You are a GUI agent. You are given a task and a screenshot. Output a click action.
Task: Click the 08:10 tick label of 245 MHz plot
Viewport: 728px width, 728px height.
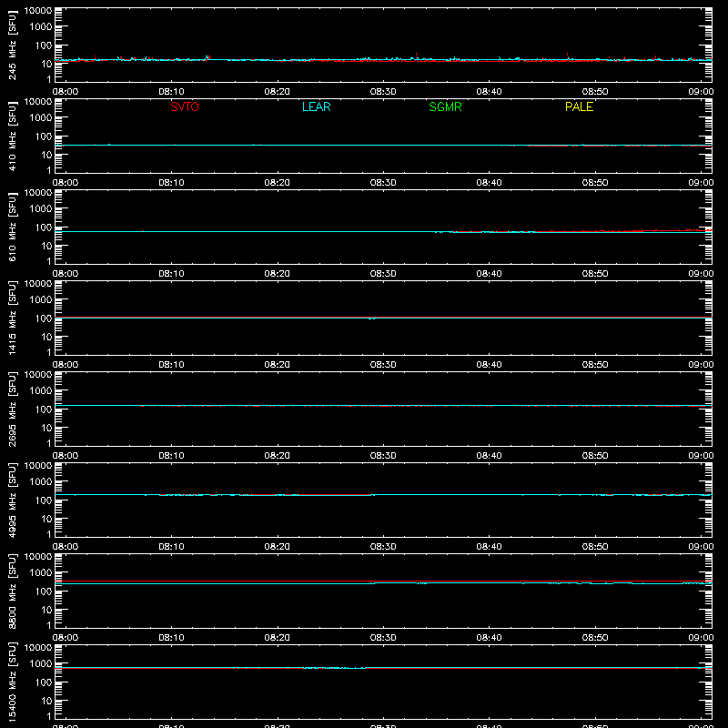(171, 92)
